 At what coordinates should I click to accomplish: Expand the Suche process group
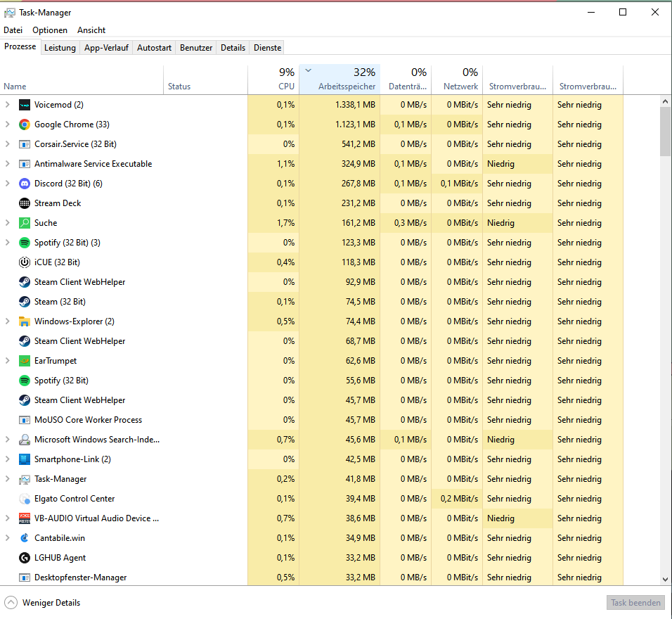tap(7, 223)
